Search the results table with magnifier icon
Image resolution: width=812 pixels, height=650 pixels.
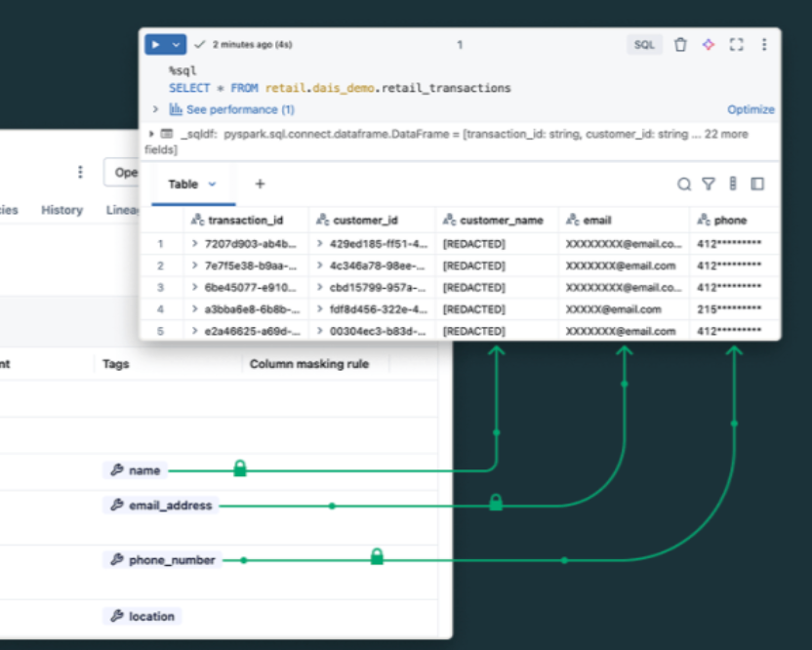[x=684, y=183]
